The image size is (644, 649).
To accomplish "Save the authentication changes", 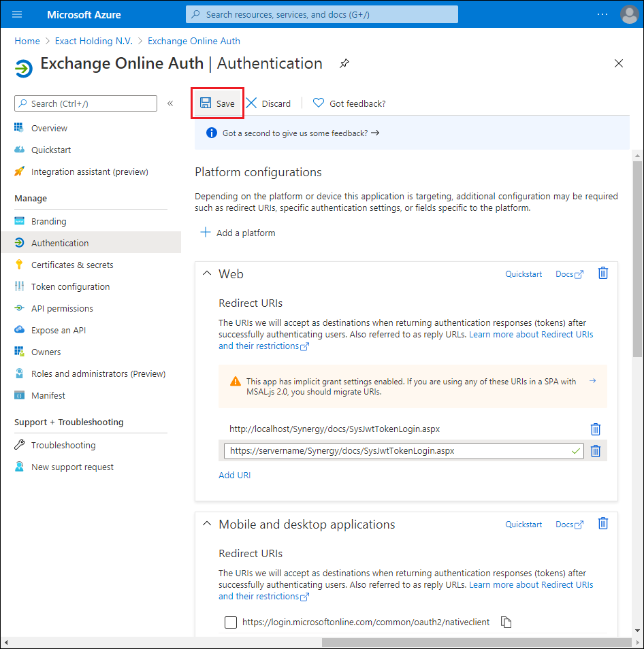I will (x=217, y=103).
